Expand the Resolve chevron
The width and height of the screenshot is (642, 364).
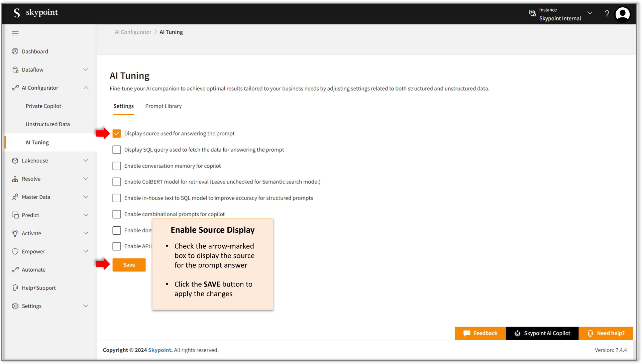click(86, 179)
